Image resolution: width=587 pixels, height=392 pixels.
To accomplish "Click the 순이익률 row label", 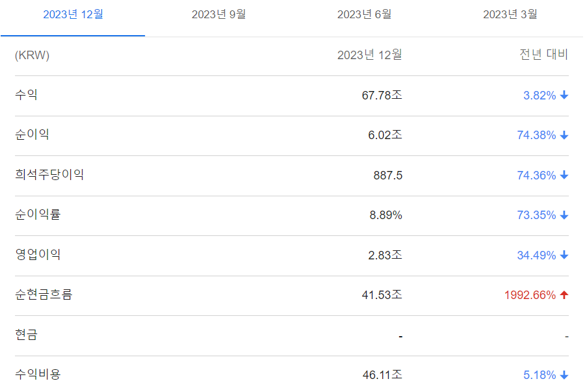I will (x=38, y=214).
